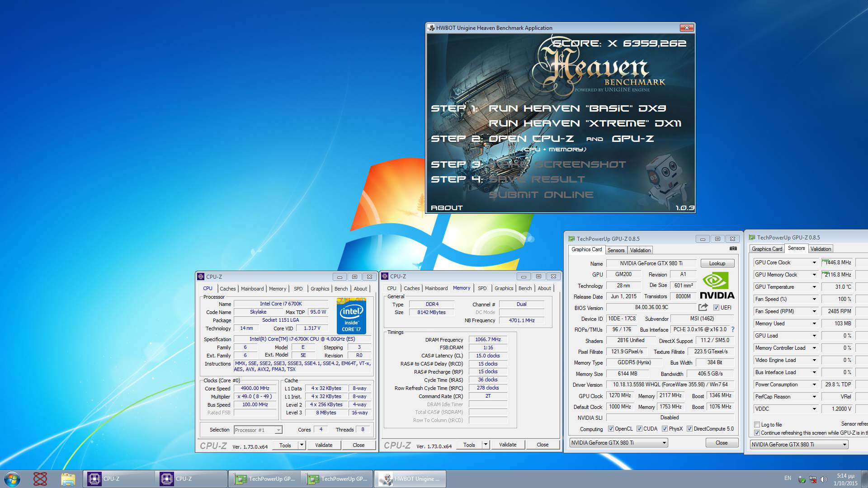Open Tools dropdown arrow in Memory CPU-Z
The height and width of the screenshot is (488, 868).
[x=486, y=445]
